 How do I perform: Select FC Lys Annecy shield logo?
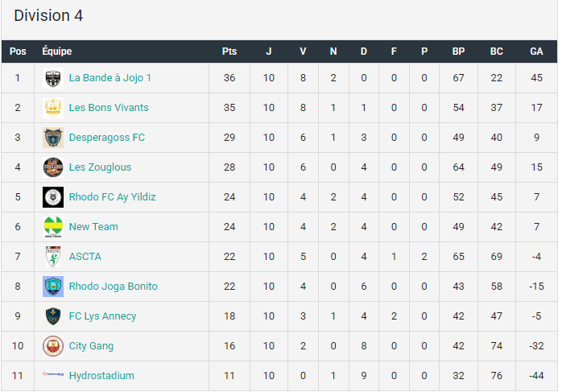[x=53, y=316]
